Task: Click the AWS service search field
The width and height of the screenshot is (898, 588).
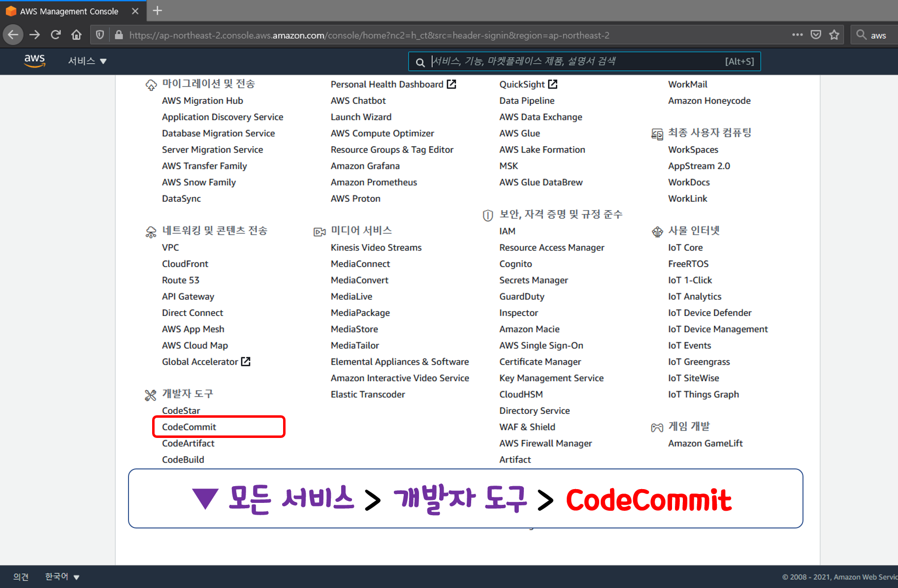Action: click(584, 62)
